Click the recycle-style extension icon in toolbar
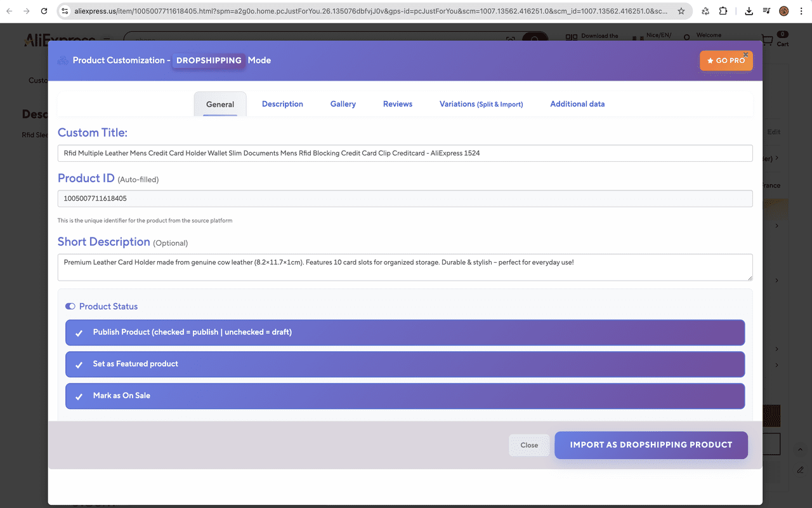 pos(705,11)
